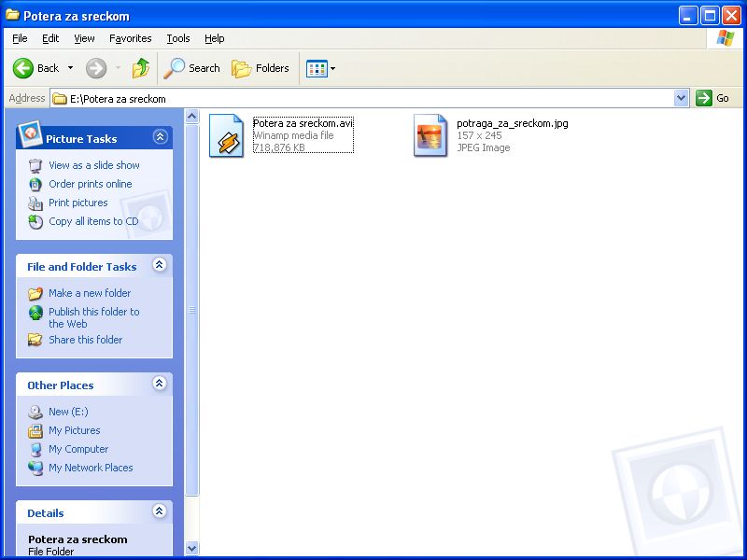Open the Back history dropdown arrow
This screenshot has width=747, height=560.
tap(71, 68)
